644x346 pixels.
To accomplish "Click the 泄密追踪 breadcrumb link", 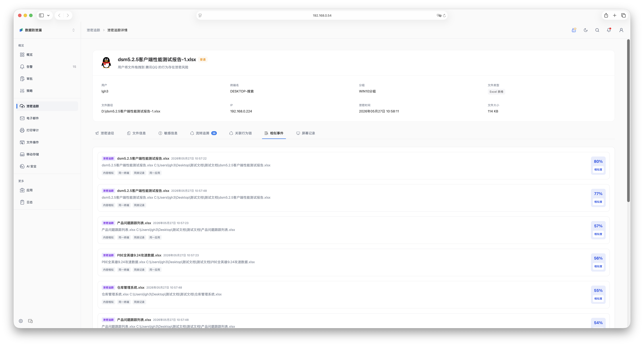I will coord(93,30).
